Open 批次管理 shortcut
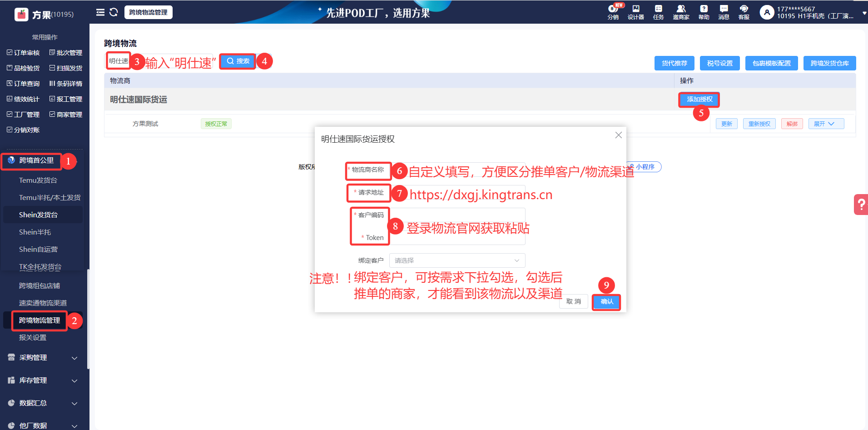Screen dimensions: 868x430 click(66, 53)
